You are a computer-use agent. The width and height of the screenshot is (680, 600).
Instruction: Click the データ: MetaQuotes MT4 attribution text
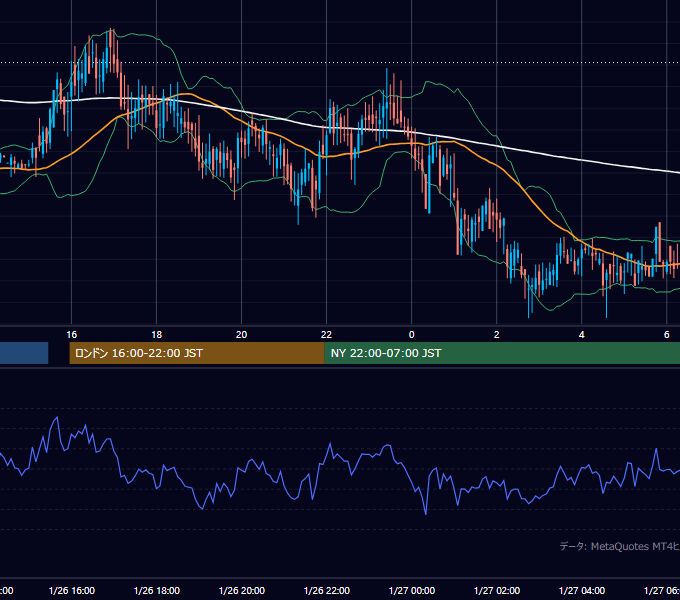[x=620, y=547]
